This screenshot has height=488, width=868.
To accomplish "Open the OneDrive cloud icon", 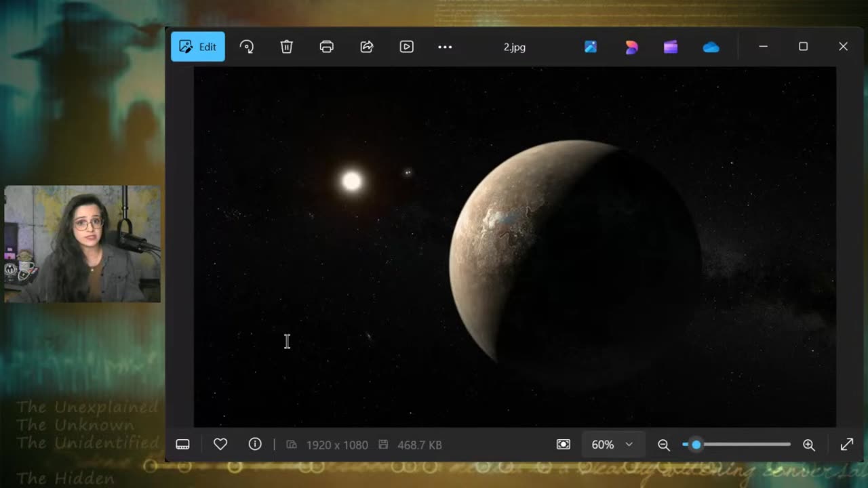I will pyautogui.click(x=711, y=47).
